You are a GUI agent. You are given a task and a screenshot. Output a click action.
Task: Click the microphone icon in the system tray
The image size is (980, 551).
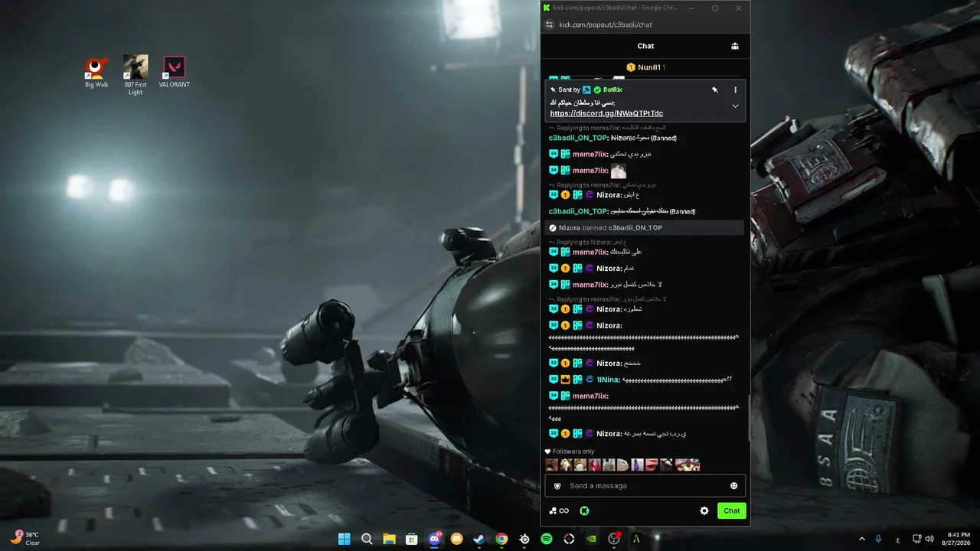878,539
